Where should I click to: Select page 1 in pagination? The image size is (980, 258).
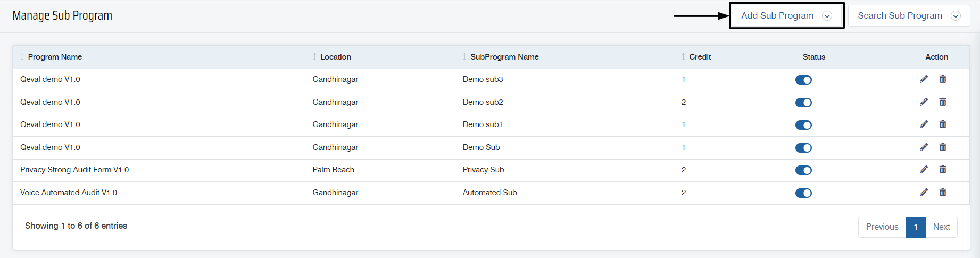coord(916,227)
